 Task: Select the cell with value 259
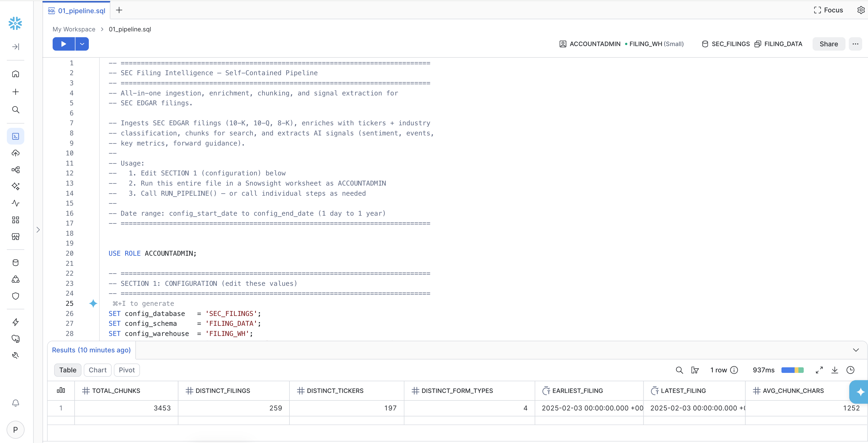[234, 408]
